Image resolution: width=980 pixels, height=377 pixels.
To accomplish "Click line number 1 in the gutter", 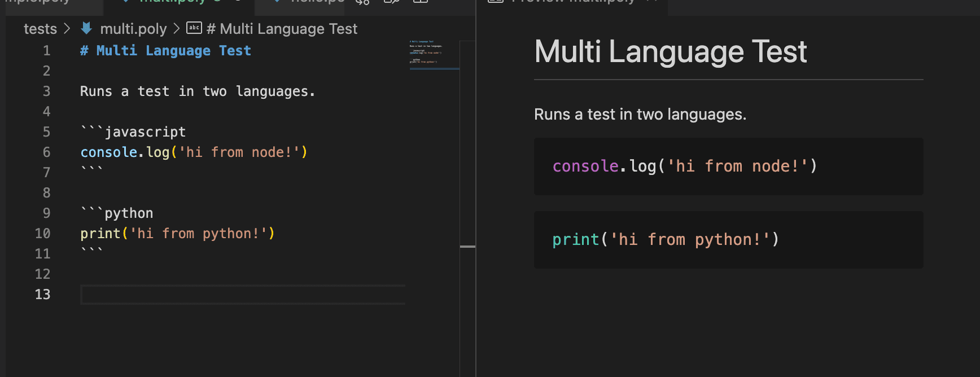I will (47, 51).
